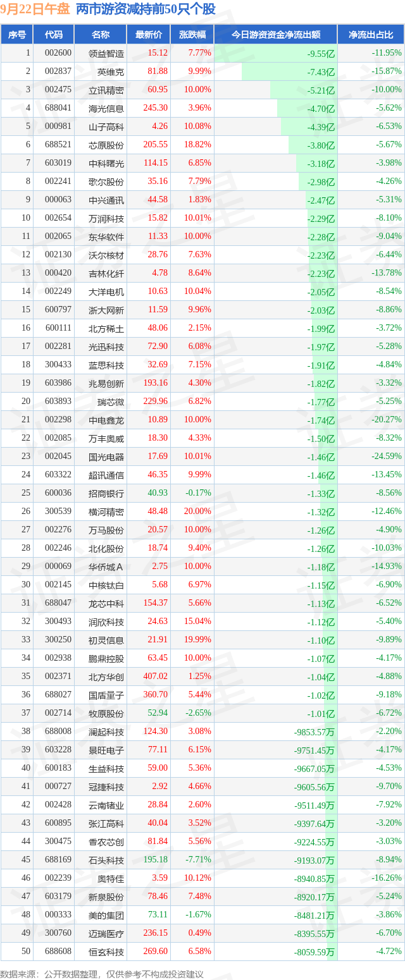Screen dimensions: 405x980
Task: Click the price 407.02 for 北方华创
Action: coord(155,677)
